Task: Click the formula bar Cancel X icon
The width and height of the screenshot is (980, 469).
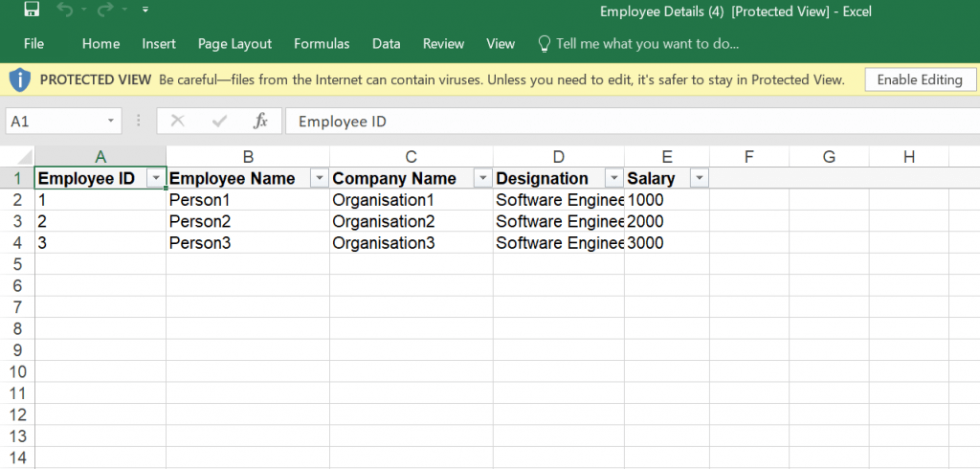Action: coord(177,121)
